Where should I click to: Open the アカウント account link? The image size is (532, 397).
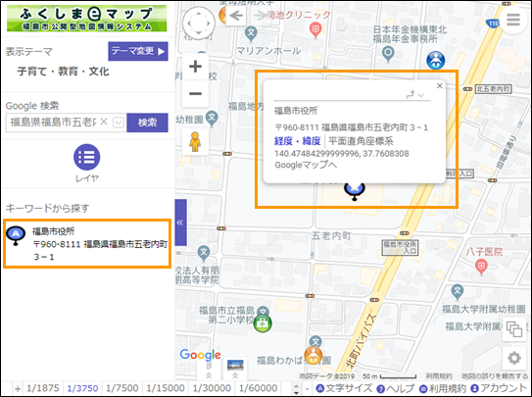click(x=499, y=388)
